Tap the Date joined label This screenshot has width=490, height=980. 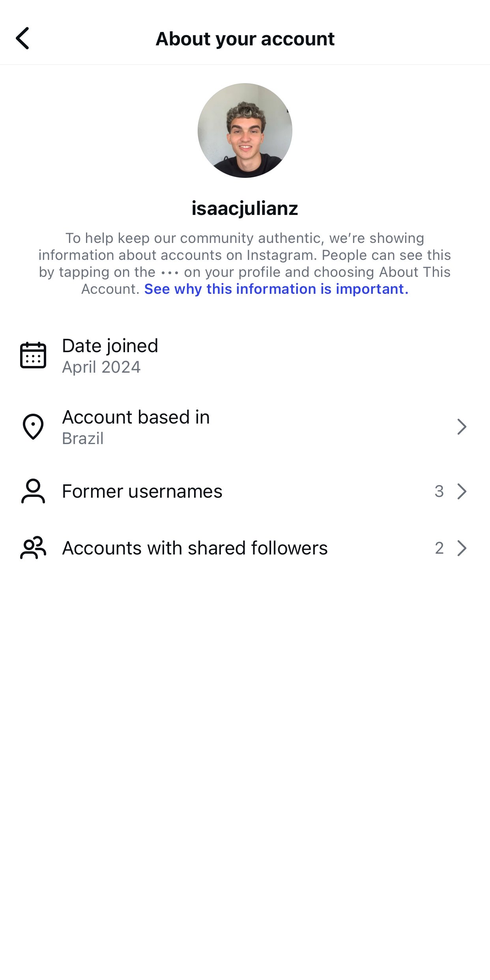pos(110,346)
